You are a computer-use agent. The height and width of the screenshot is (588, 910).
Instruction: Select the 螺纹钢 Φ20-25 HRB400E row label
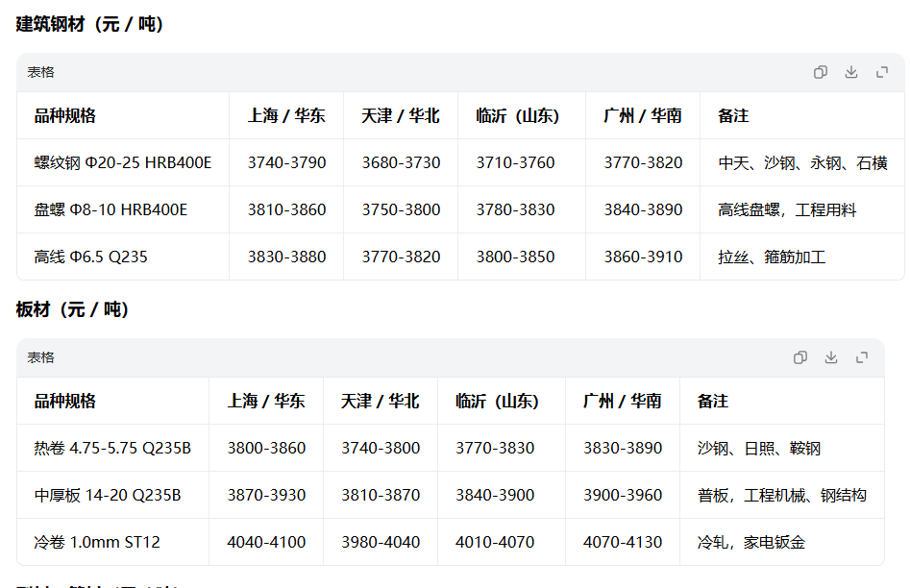[x=122, y=162]
